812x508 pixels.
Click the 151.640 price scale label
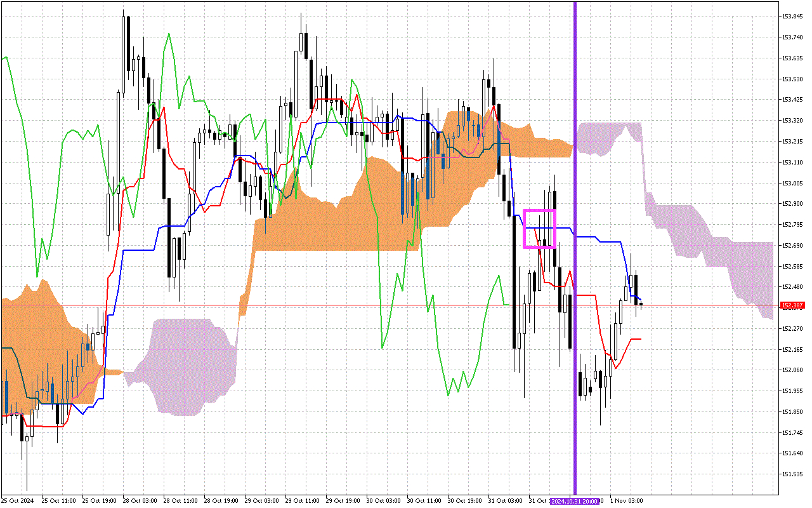coord(793,453)
